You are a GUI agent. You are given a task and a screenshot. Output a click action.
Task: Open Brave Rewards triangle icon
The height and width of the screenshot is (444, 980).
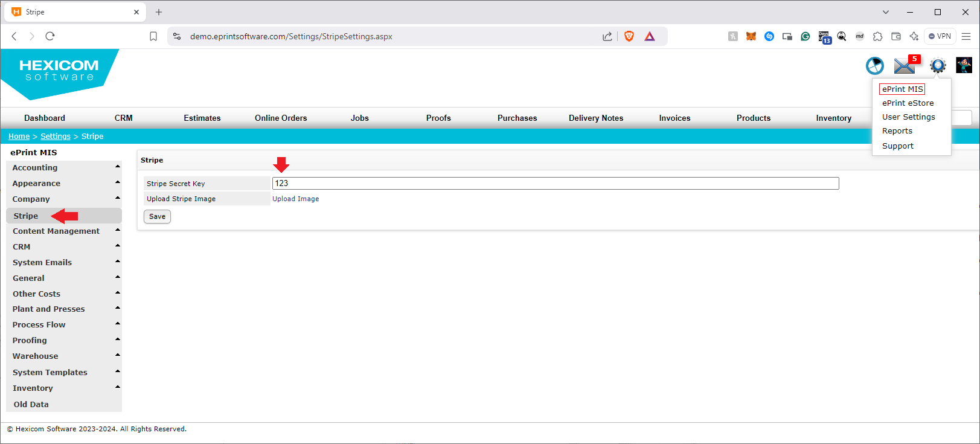pyautogui.click(x=650, y=36)
